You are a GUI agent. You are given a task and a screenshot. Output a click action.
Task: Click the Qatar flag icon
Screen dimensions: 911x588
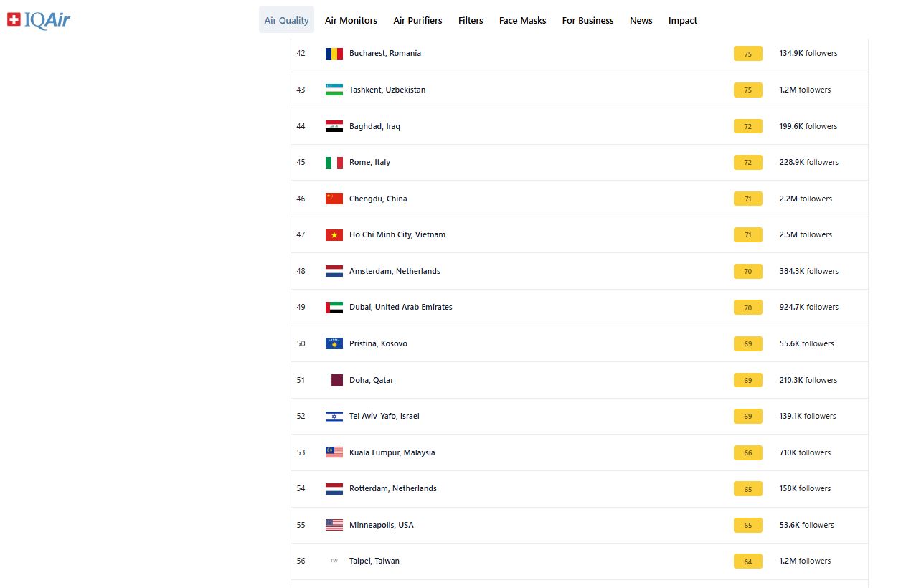(x=335, y=380)
